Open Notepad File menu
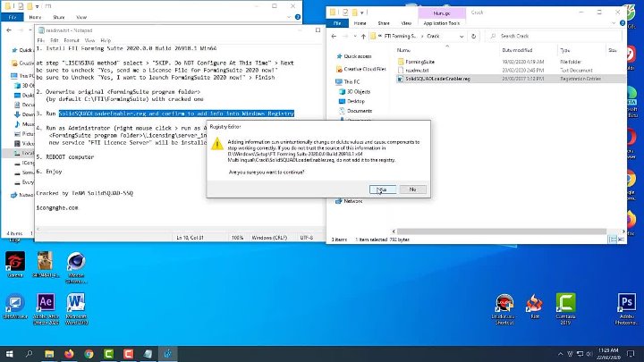Viewport: 644px width, 362px height. tap(40, 40)
